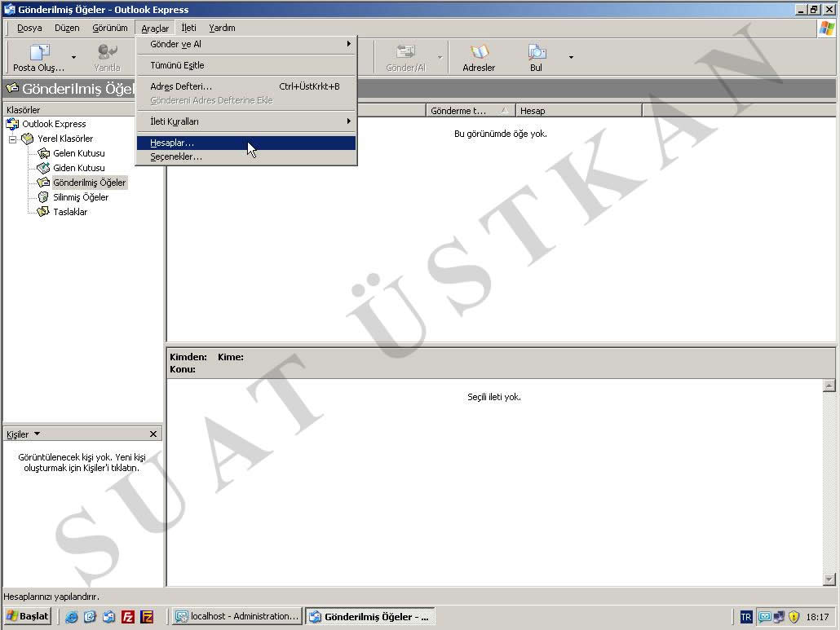Open the Kişiler dropdown menu
840x630 pixels.
[37, 434]
